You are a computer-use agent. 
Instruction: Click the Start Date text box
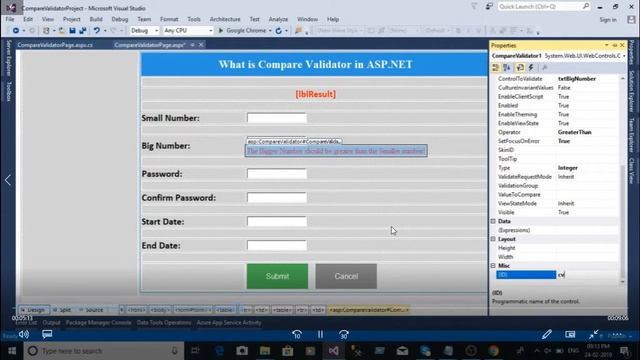(x=277, y=222)
